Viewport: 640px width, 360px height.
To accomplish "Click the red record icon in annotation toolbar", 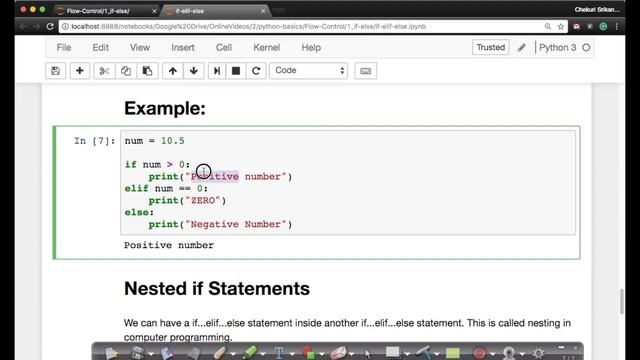I will [479, 353].
